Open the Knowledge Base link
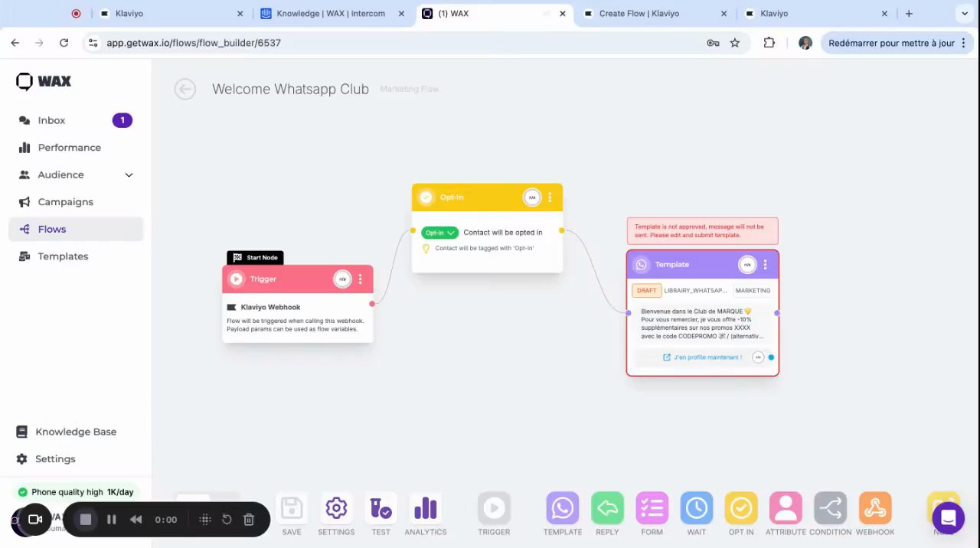 [75, 432]
